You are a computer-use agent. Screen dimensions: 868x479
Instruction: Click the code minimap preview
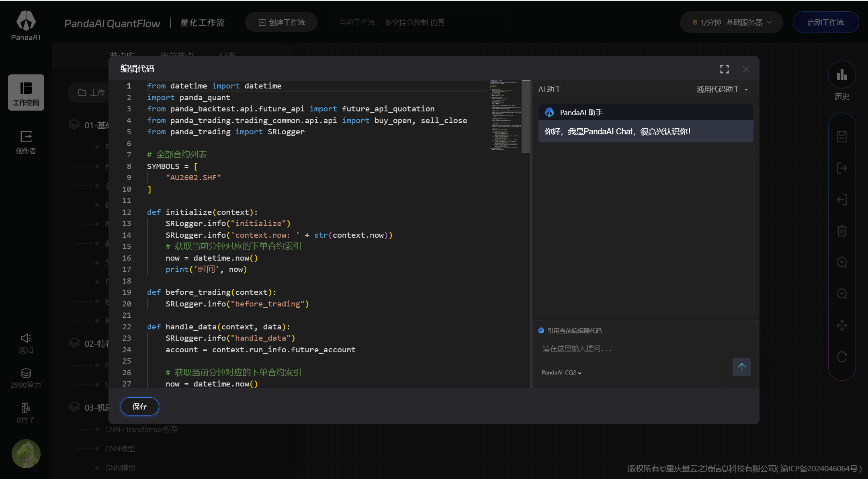(505, 115)
